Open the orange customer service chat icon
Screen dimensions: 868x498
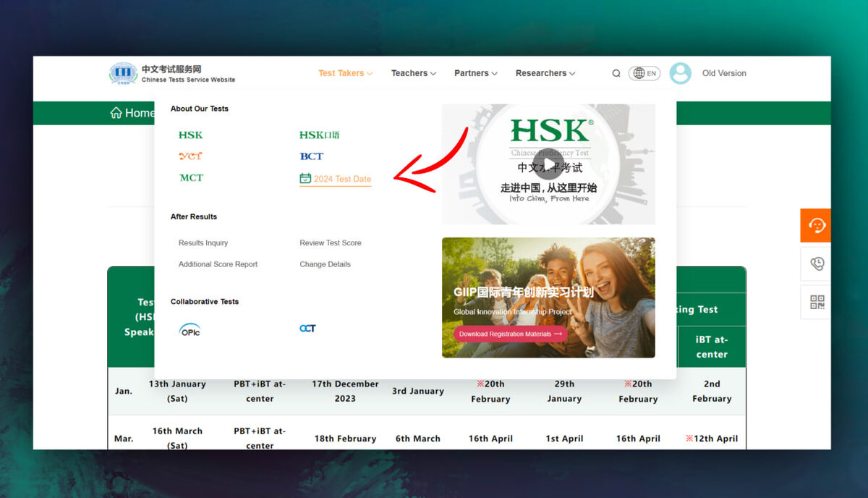pos(816,225)
